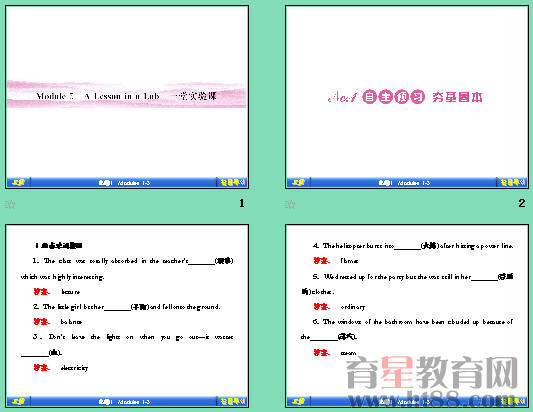Click yellow left footer button on slide 3
This screenshot has height=412, width=533.
point(18,401)
